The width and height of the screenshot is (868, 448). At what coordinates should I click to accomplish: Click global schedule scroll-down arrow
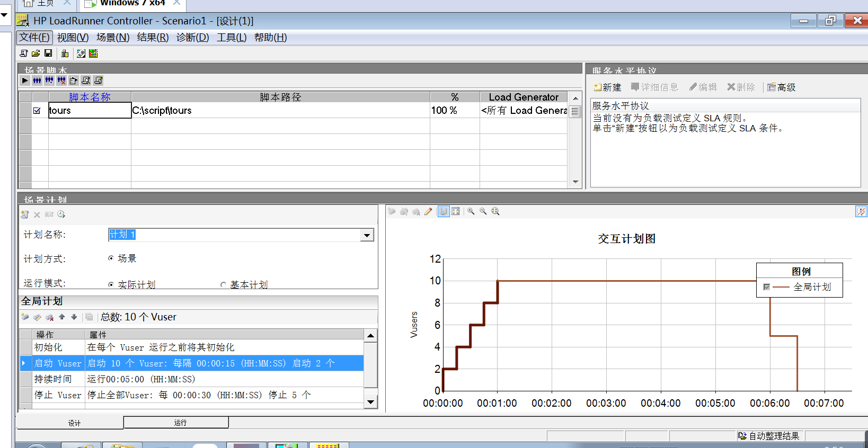(371, 402)
